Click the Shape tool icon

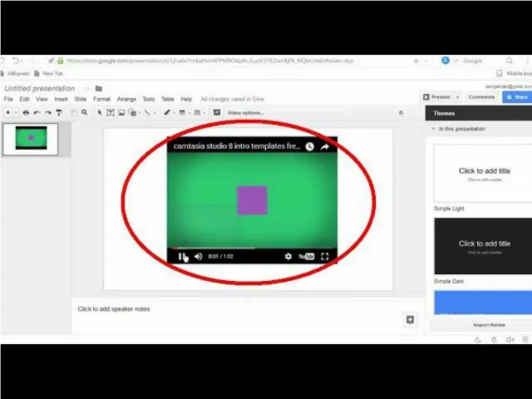point(132,113)
